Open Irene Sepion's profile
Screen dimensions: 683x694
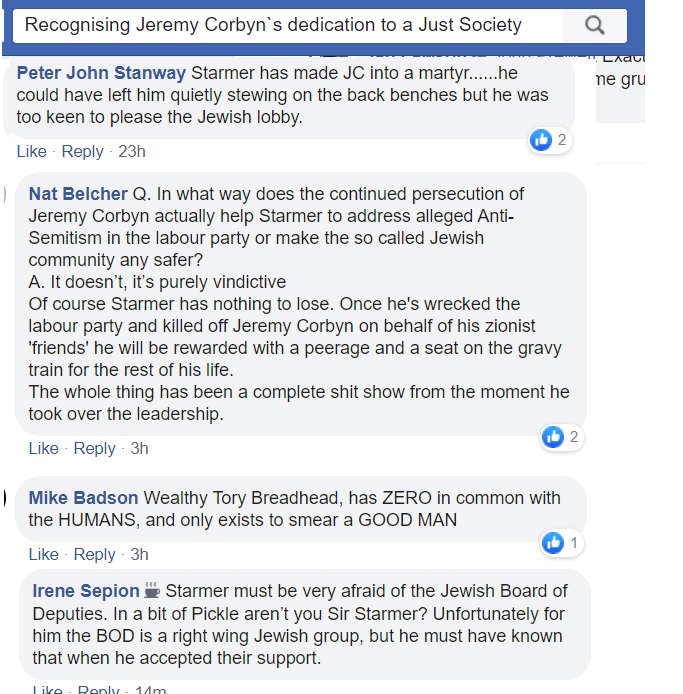click(x=87, y=590)
